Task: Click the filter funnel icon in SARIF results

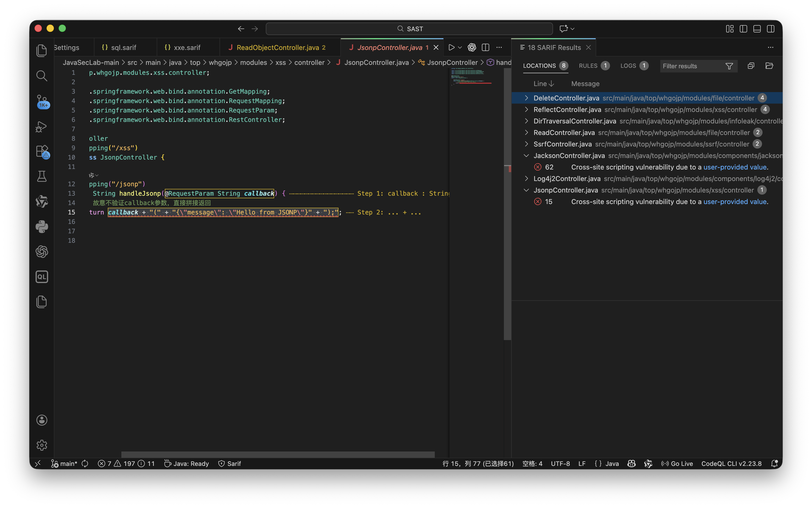Action: tap(729, 66)
